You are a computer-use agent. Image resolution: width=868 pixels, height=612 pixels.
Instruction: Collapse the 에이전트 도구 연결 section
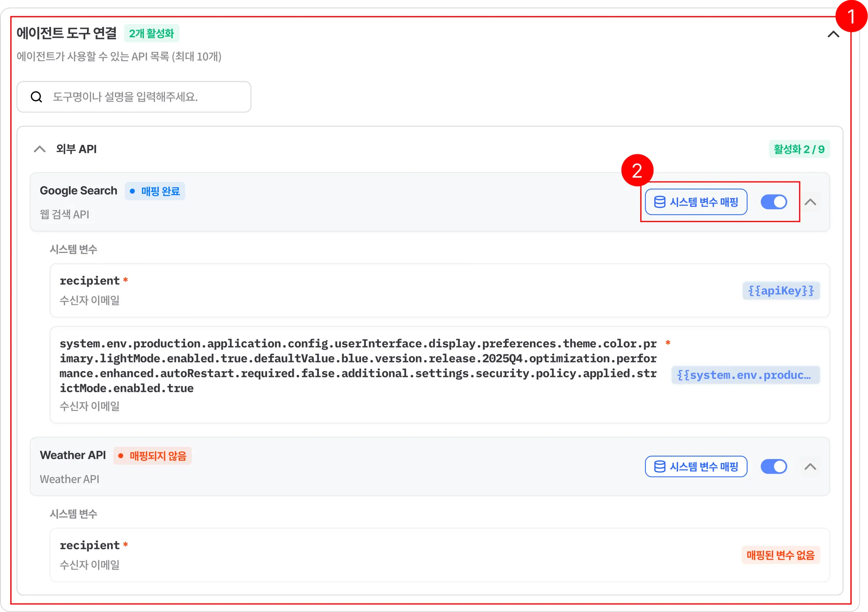[833, 34]
